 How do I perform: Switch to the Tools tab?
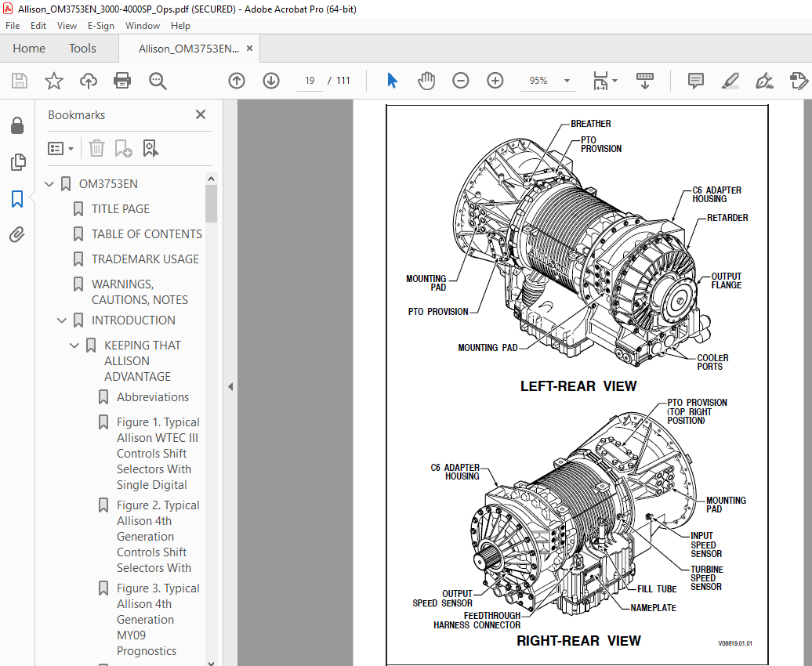click(82, 49)
